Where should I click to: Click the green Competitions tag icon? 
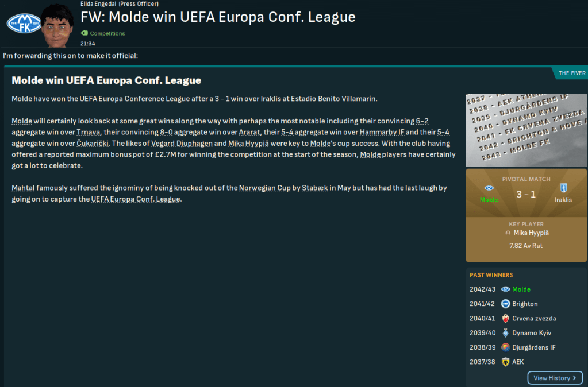84,33
